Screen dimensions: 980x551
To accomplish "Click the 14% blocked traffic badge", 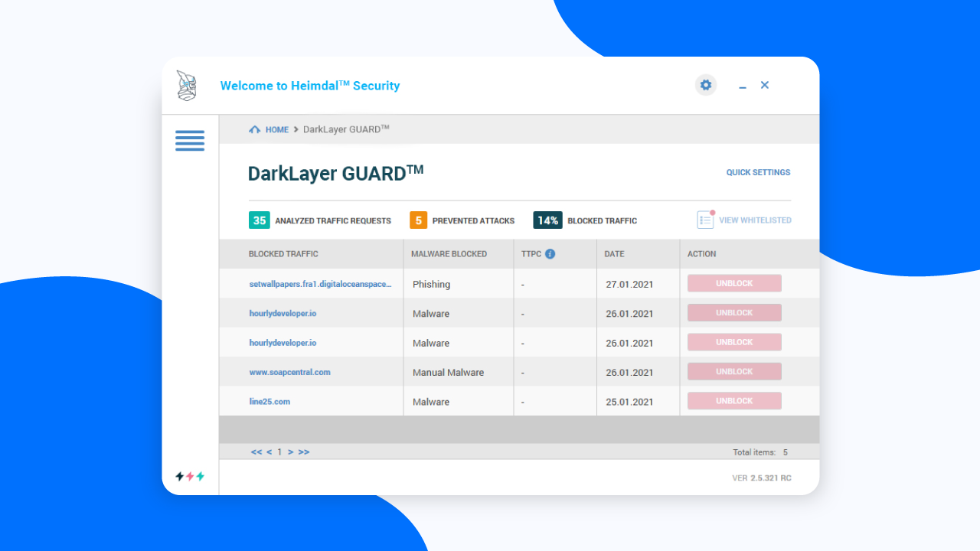I will [548, 220].
